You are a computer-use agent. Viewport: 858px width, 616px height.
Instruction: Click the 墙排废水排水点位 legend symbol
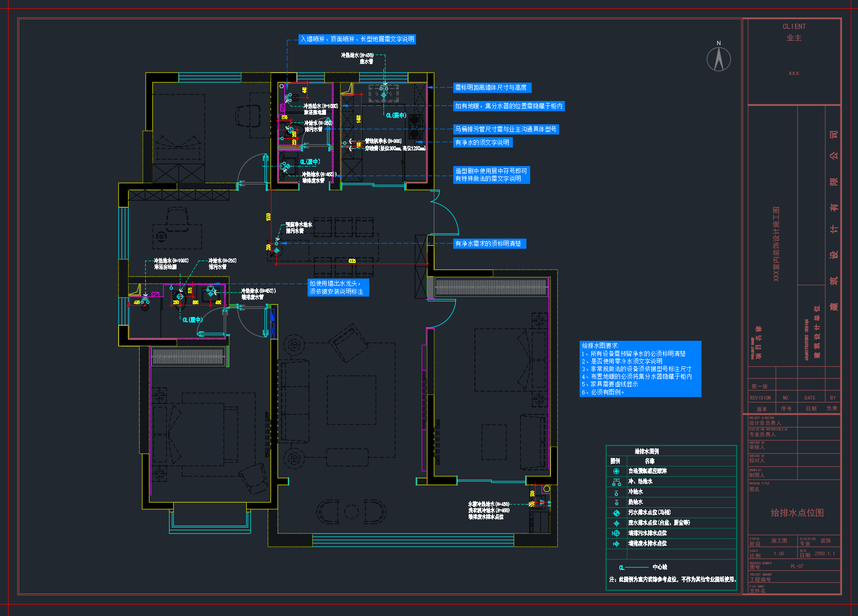616,544
